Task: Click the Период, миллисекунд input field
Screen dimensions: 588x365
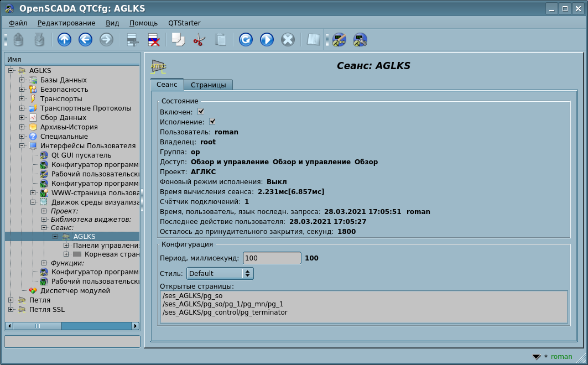Action: coord(272,258)
